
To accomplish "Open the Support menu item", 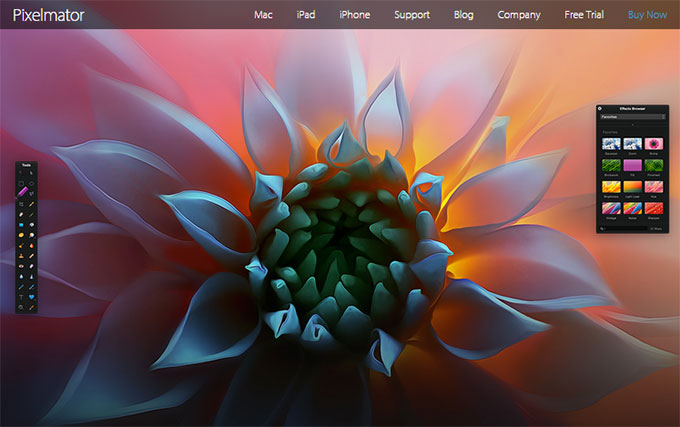I will click(x=412, y=15).
